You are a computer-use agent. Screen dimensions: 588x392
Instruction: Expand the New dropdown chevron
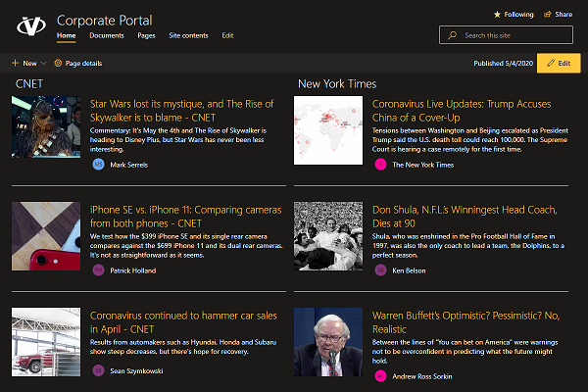(x=43, y=63)
